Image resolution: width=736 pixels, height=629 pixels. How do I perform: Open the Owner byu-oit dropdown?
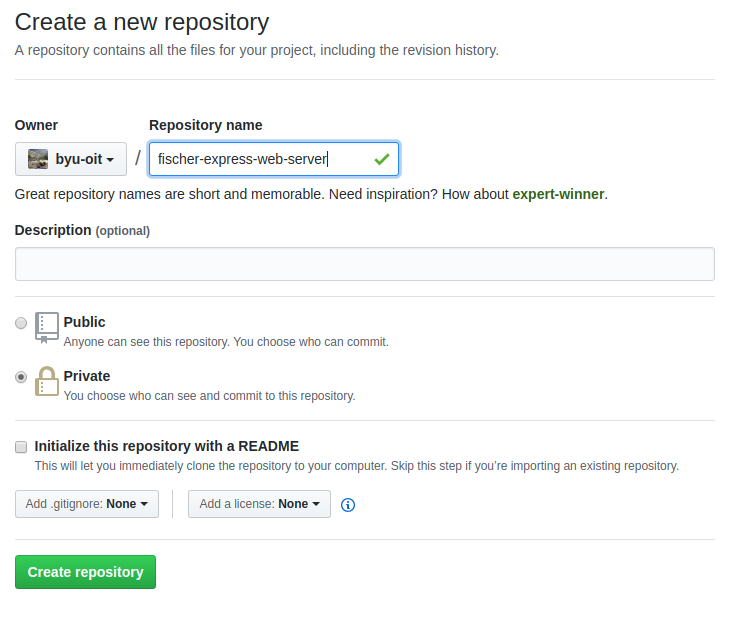pos(71,159)
